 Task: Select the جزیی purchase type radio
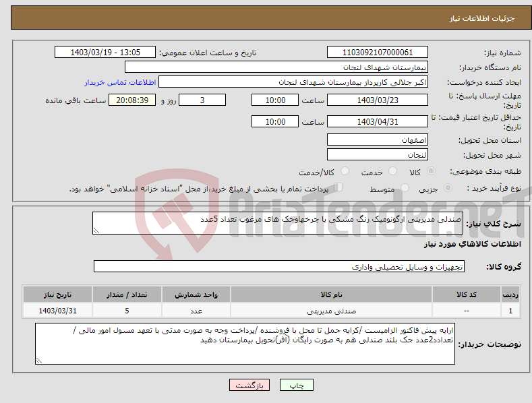pos(448,187)
